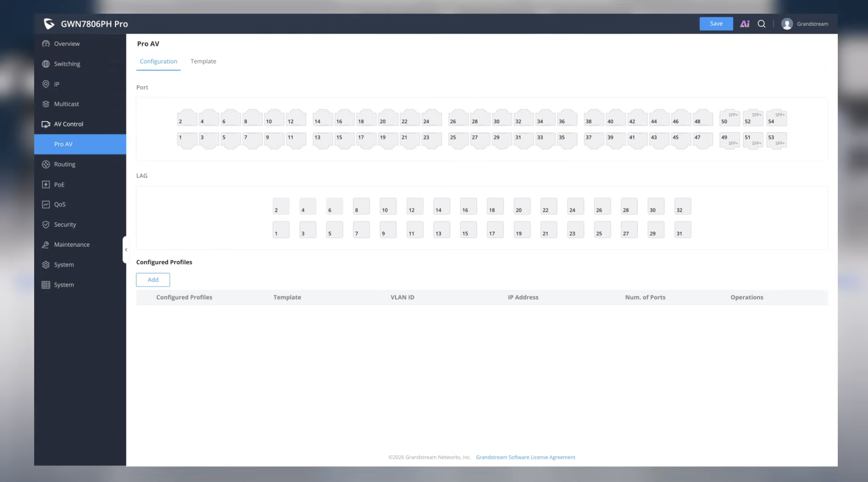Screen dimensions: 868x482
Task: Select LAG 1 box
Action: [281, 230]
